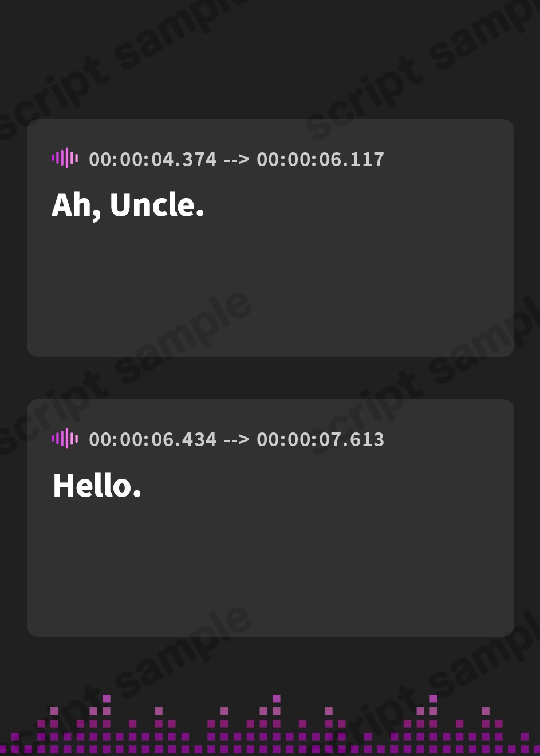Click the subtitle line "Ah, Uncle."
Screen dimensions: 540x756
128,205
